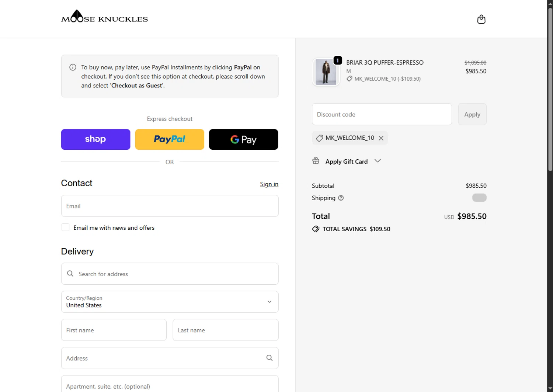This screenshot has width=553, height=392.
Task: Click the BRIAR 3Q PUFFER-ESPRESSO product name
Action: (385, 63)
